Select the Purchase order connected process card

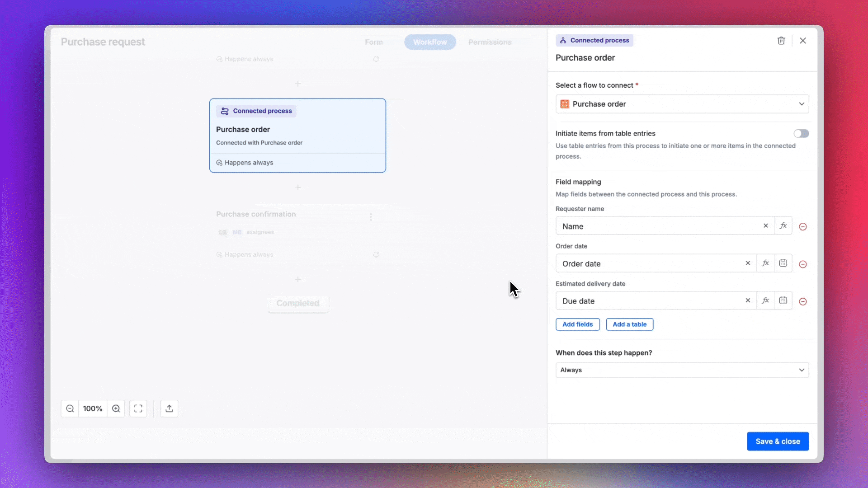(297, 136)
